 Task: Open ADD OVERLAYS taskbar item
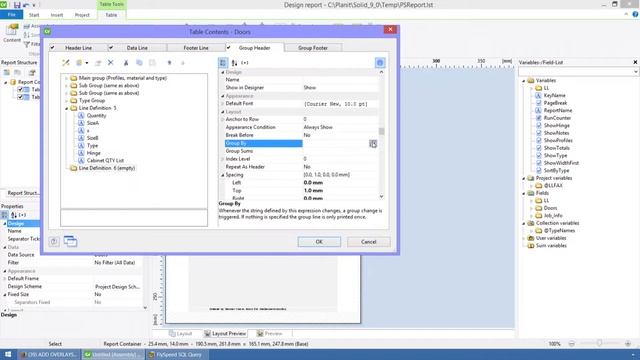tap(49, 355)
